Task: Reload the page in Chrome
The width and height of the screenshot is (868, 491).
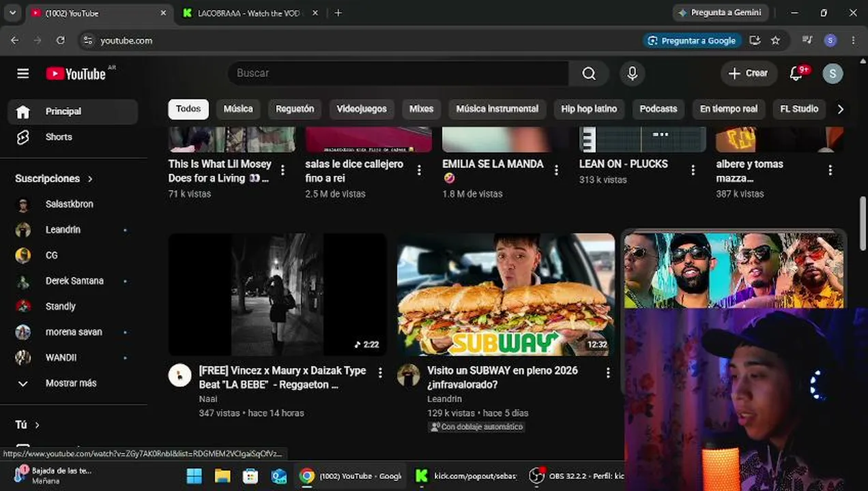Action: click(60, 40)
